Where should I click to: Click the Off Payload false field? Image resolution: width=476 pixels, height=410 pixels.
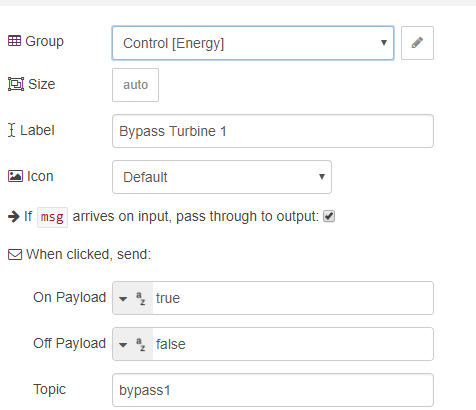tap(293, 344)
